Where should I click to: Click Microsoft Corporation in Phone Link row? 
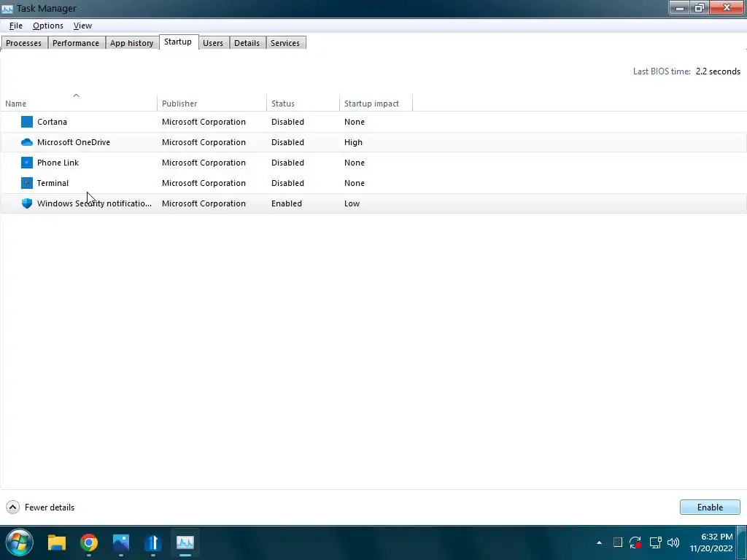tap(204, 163)
